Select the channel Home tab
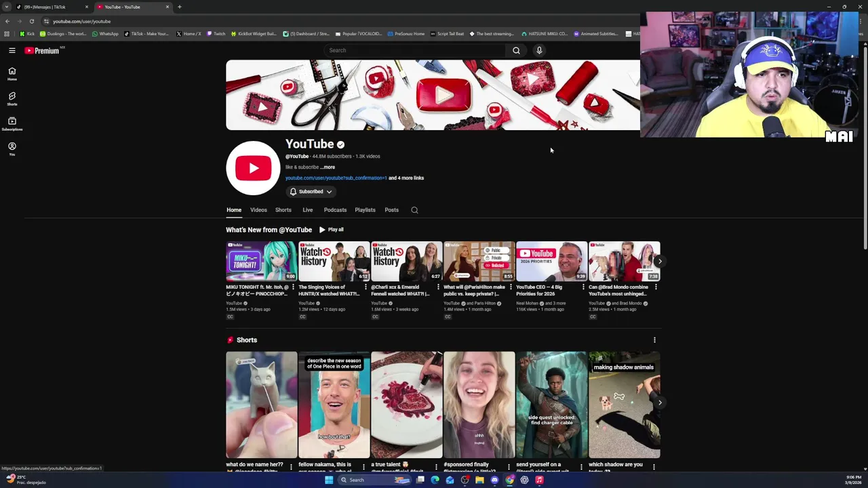The image size is (868, 488). (234, 210)
